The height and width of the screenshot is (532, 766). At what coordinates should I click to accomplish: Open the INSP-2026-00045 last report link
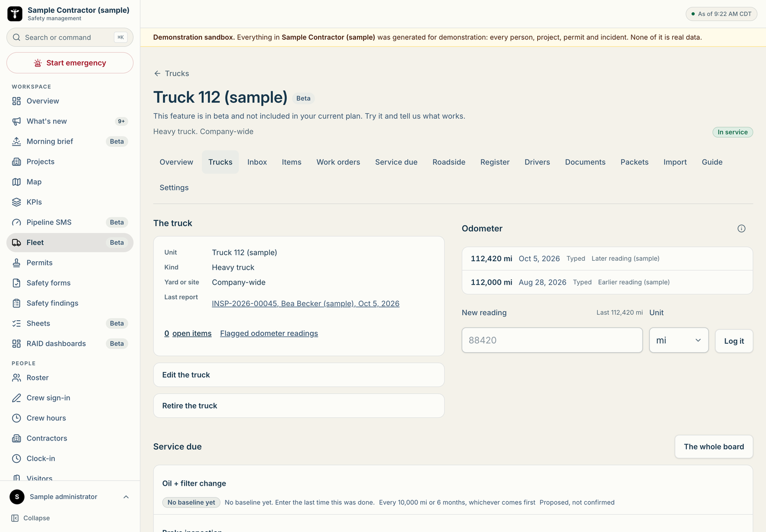coord(305,304)
